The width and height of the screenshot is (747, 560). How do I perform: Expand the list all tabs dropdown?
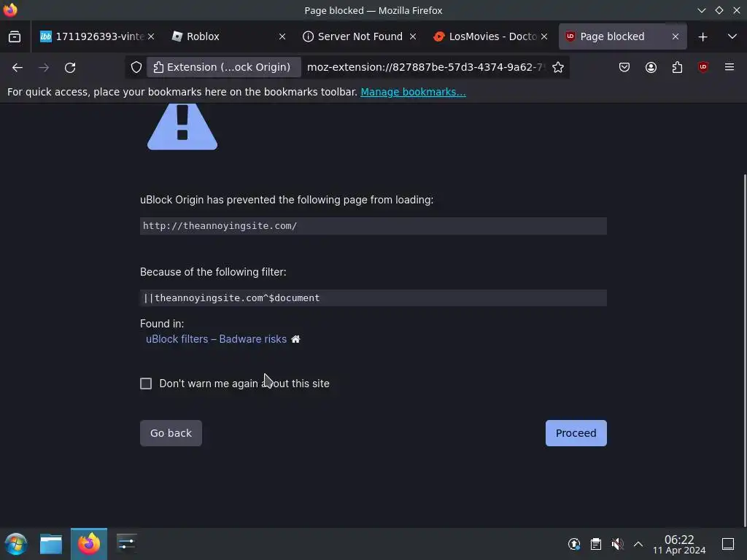click(x=732, y=36)
